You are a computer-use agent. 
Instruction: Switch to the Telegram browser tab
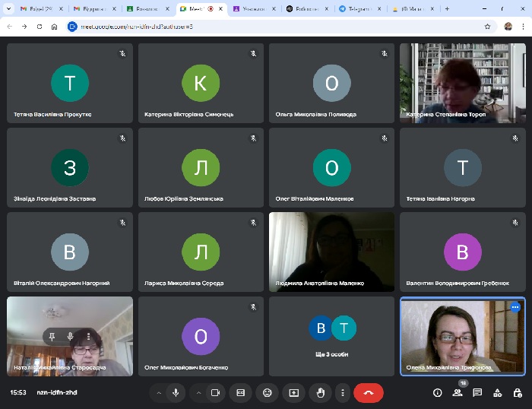coord(360,8)
